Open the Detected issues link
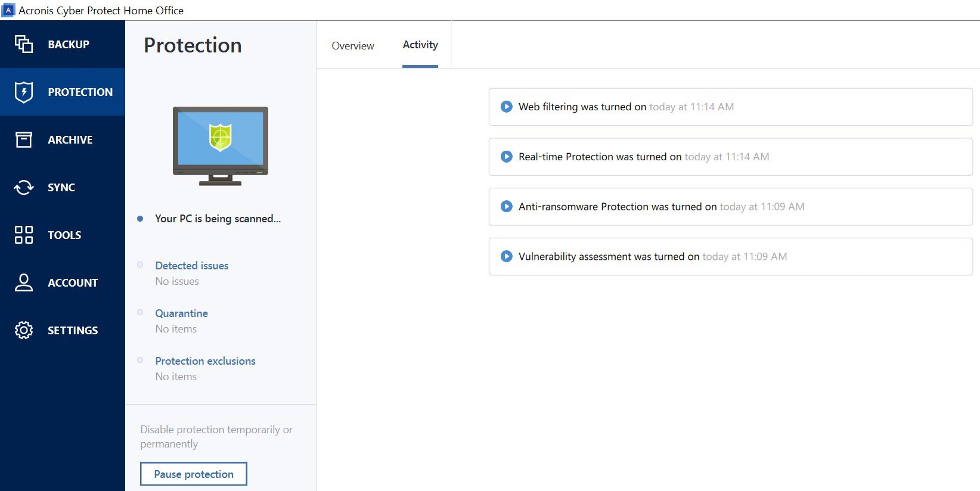The width and height of the screenshot is (980, 491). coord(192,266)
